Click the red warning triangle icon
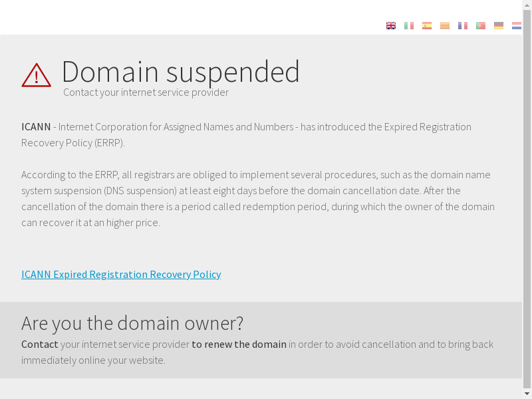This screenshot has width=532, height=399. tap(36, 75)
